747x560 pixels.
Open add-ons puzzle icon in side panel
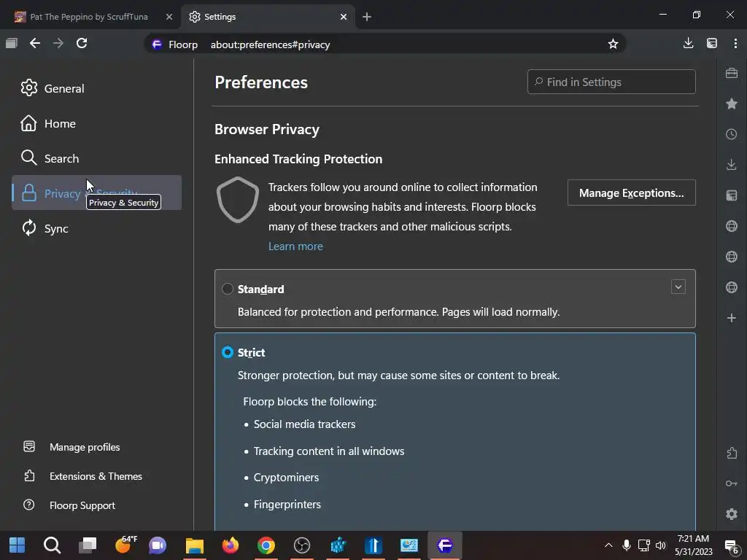coord(732,453)
